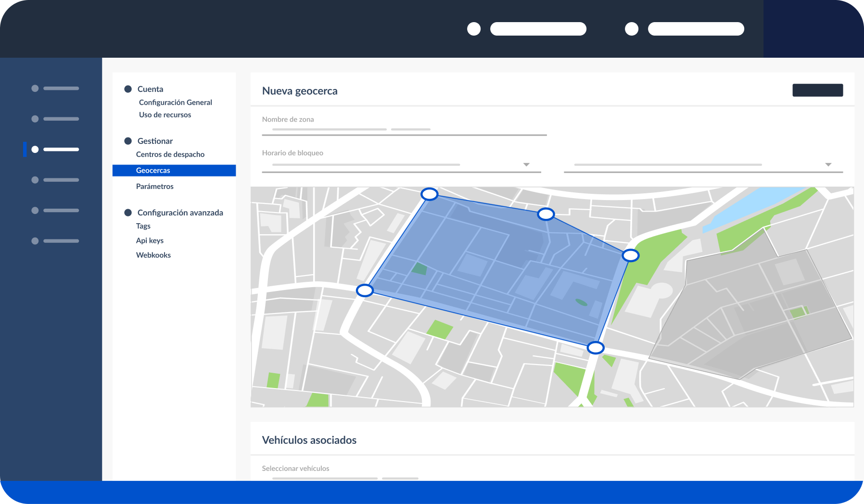
Task: Click the left circle icon in top header
Action: (x=474, y=29)
